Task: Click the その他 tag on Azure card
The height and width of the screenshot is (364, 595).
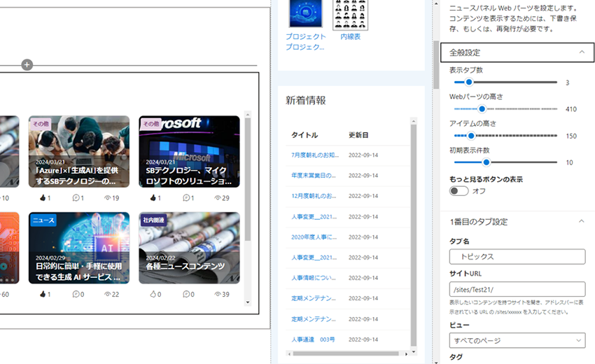Action: point(40,124)
